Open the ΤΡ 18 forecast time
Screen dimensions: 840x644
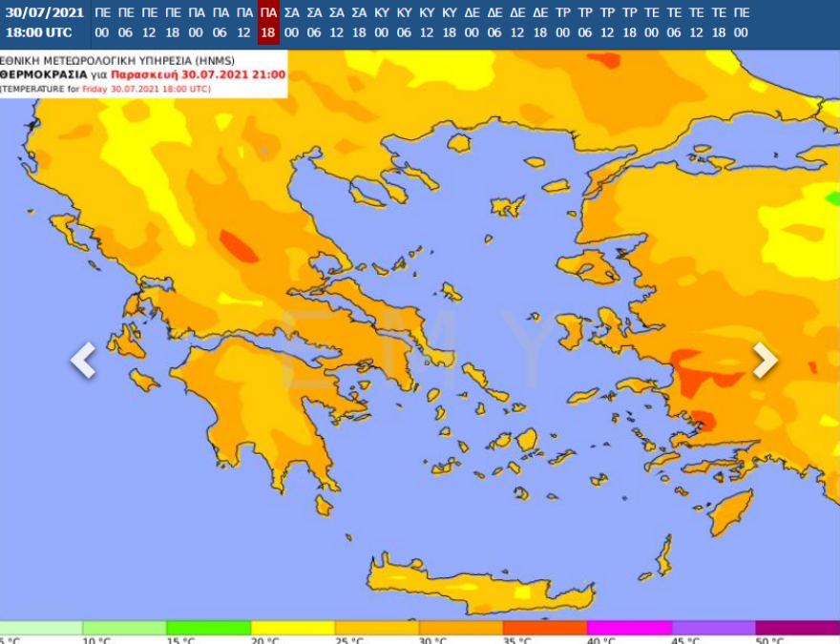point(629,23)
